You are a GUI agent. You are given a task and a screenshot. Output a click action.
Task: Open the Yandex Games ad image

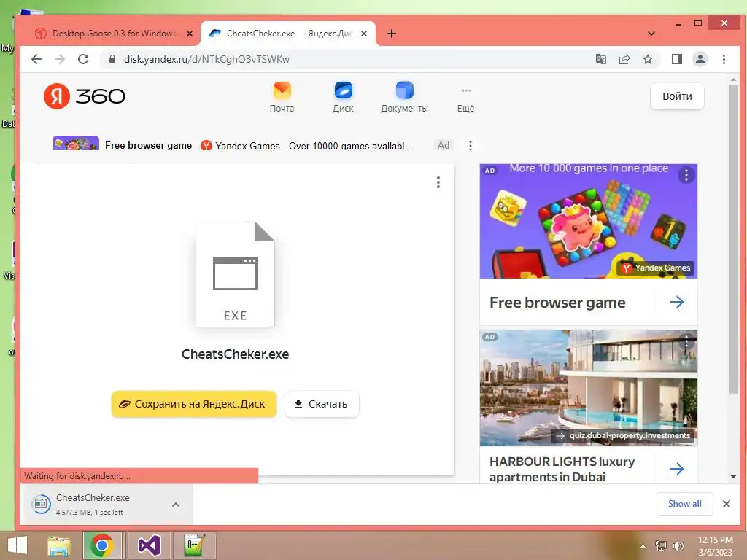[x=589, y=222]
